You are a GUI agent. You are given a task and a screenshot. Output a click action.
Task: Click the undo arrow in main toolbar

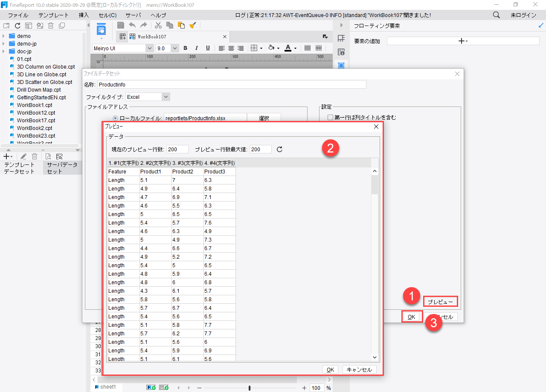132,26
